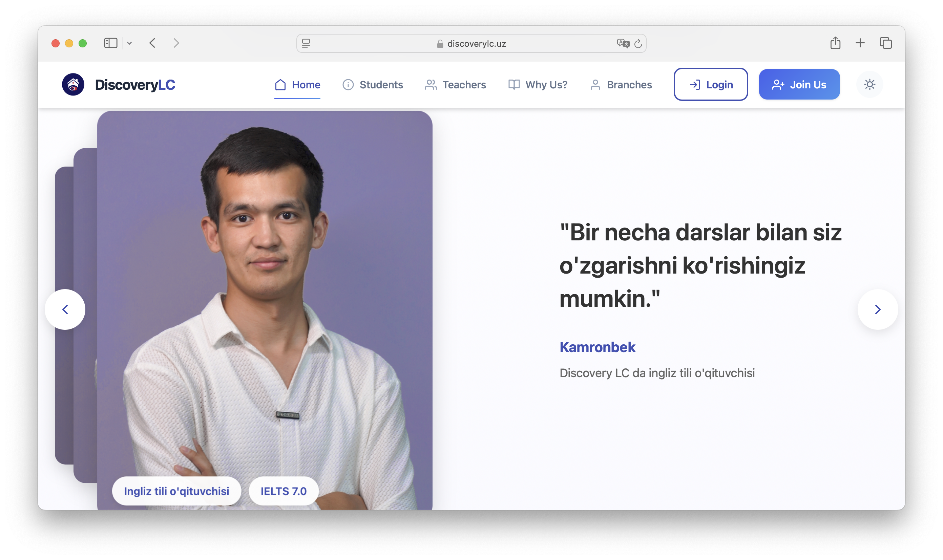Image resolution: width=943 pixels, height=560 pixels.
Task: Go to previous slide with left arrow
Action: tap(65, 309)
